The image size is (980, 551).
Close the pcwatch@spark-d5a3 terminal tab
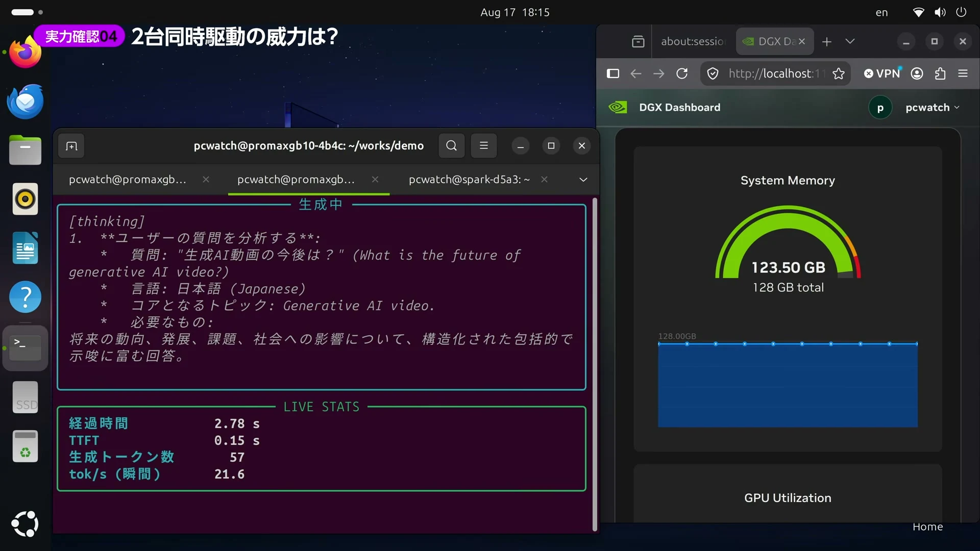tap(544, 180)
